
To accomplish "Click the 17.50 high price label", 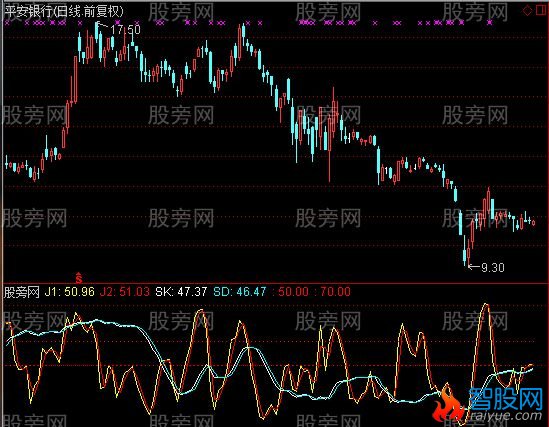I will pos(125,30).
